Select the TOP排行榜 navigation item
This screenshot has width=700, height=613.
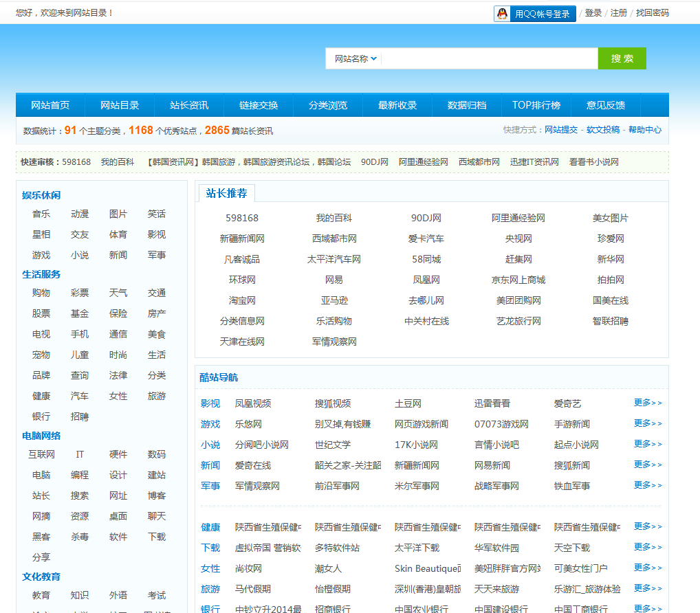click(x=536, y=105)
